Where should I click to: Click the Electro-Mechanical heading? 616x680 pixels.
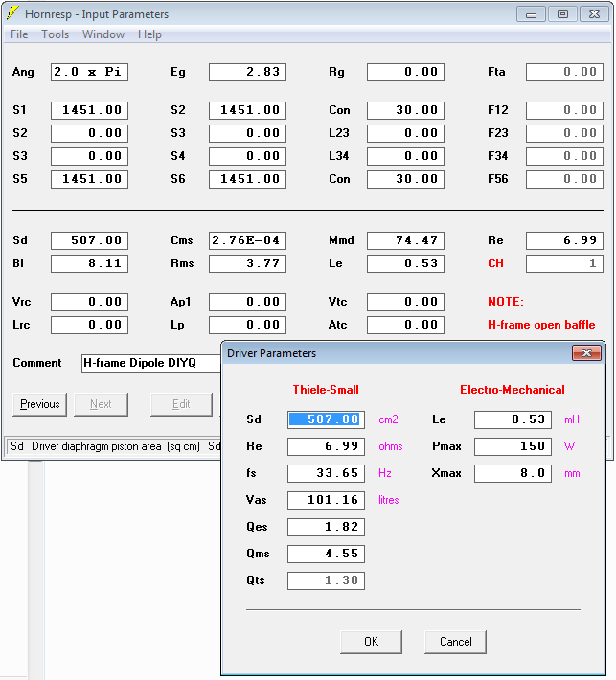513,390
